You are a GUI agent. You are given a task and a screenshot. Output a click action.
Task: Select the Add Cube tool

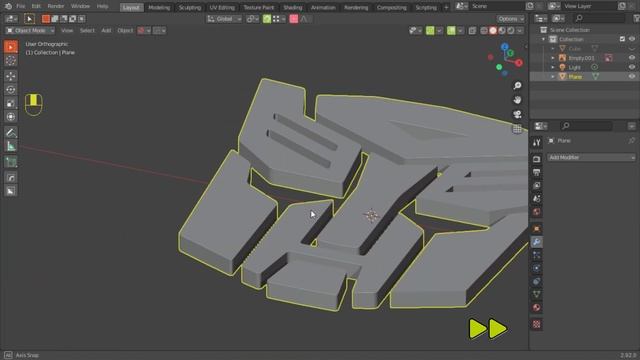11,162
